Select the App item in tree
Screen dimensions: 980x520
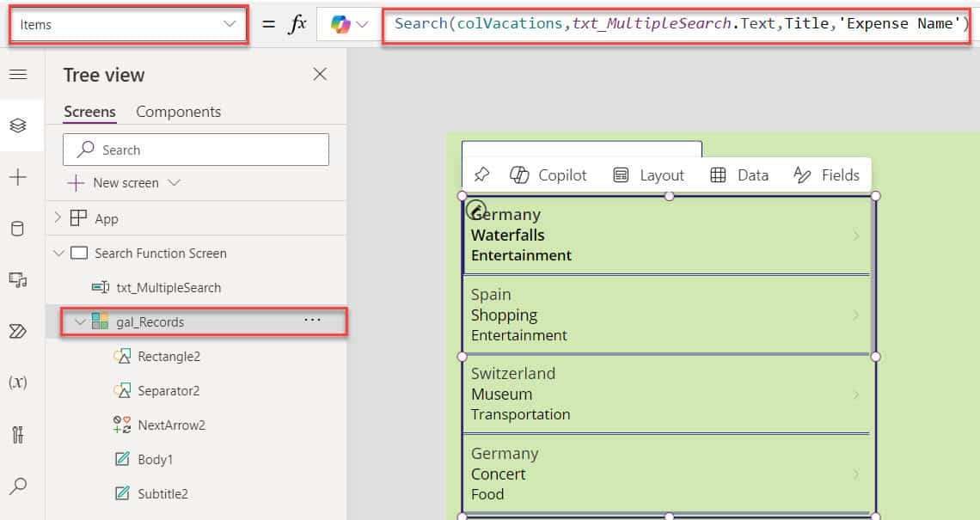tap(107, 219)
